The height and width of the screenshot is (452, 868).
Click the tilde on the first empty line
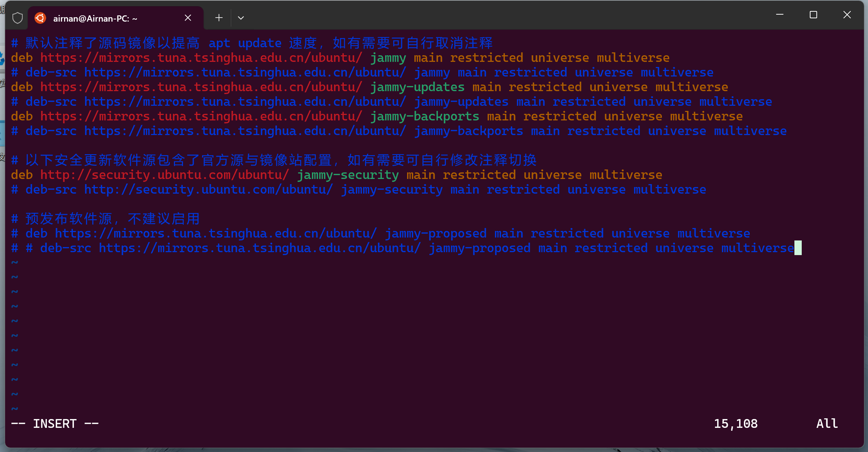[x=15, y=262]
